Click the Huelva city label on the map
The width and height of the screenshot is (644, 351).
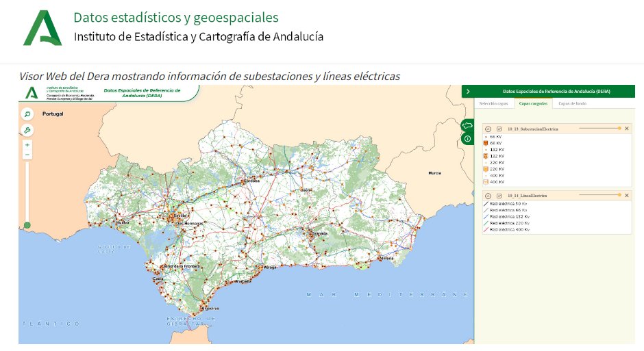click(x=123, y=222)
